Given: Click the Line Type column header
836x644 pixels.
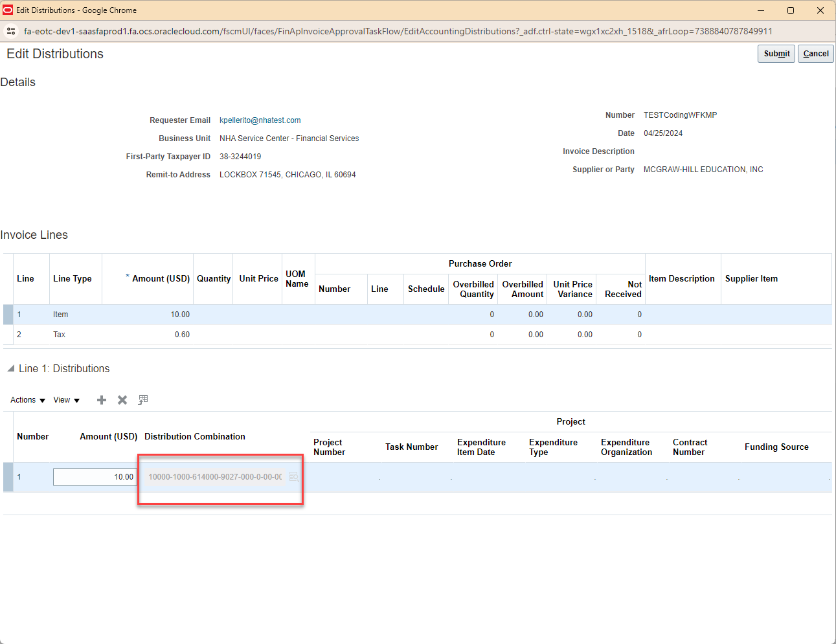Looking at the screenshot, I should tap(73, 279).
